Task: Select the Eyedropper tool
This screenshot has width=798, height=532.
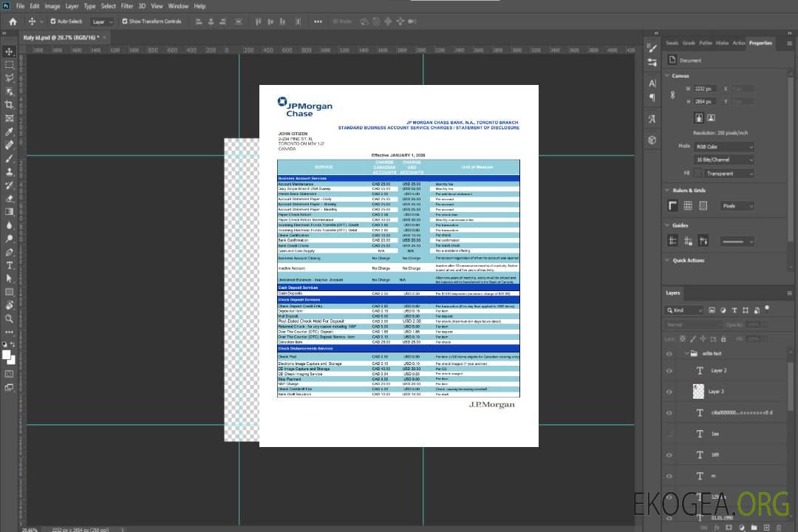Action: (10, 132)
